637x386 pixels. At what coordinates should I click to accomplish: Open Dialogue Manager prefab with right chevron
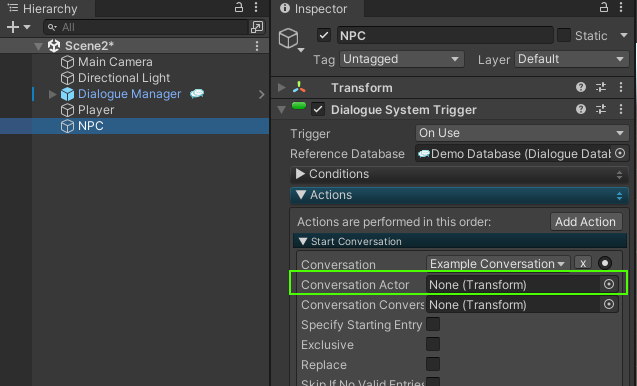[x=262, y=94]
